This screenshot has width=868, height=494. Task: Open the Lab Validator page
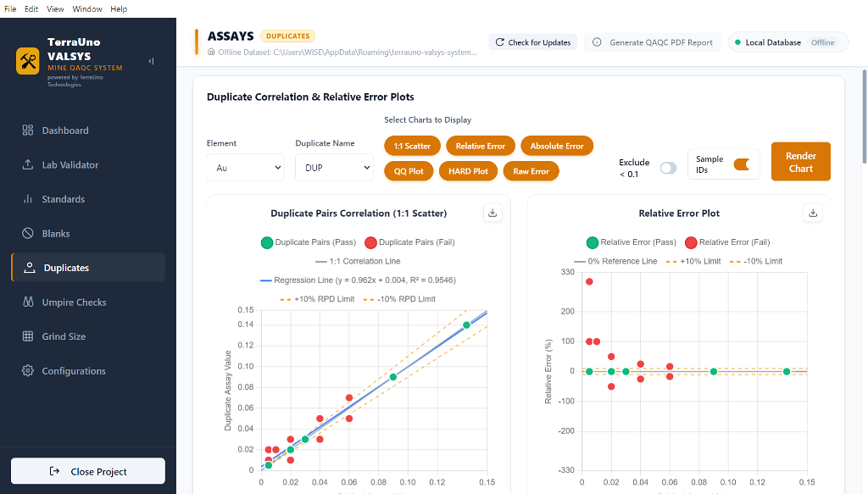(88, 164)
